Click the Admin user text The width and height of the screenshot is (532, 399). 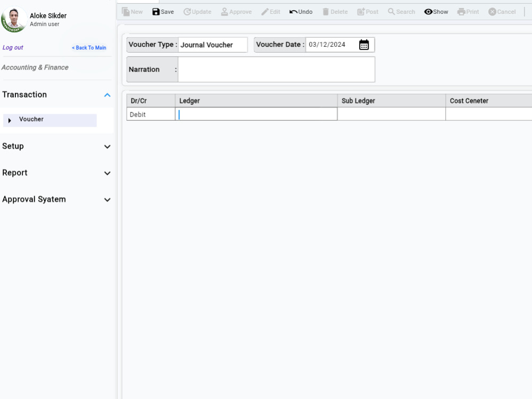[x=45, y=24]
